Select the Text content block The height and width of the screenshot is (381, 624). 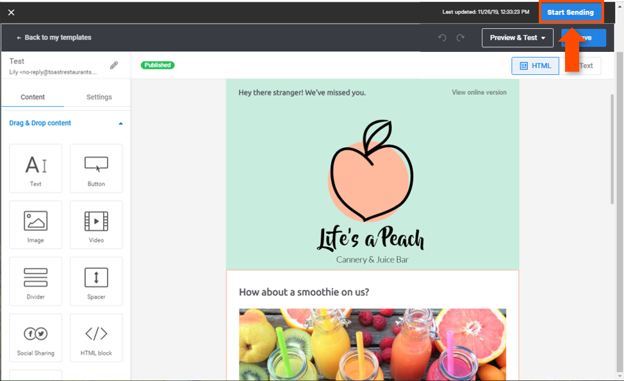[36, 168]
